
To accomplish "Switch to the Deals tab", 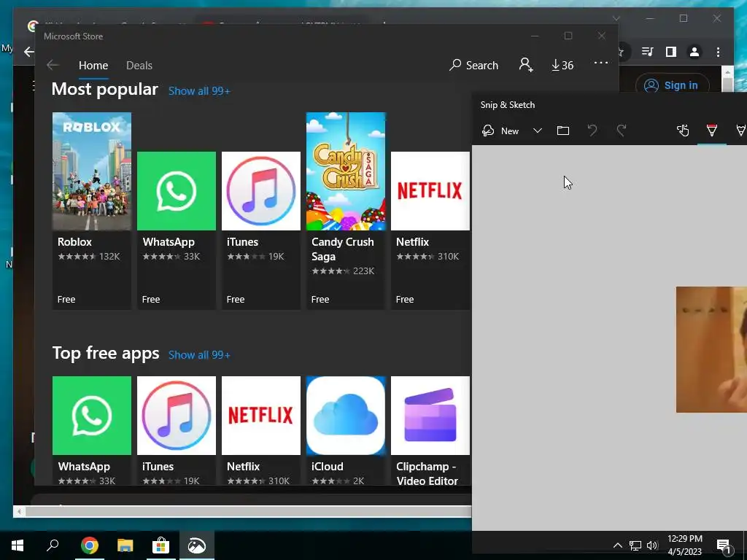I will pos(139,65).
